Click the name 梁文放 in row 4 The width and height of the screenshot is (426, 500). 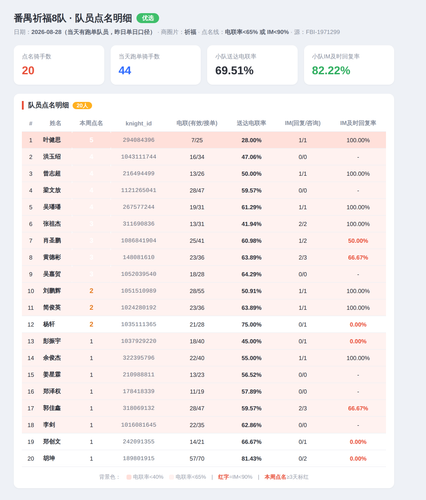pyautogui.click(x=52, y=190)
